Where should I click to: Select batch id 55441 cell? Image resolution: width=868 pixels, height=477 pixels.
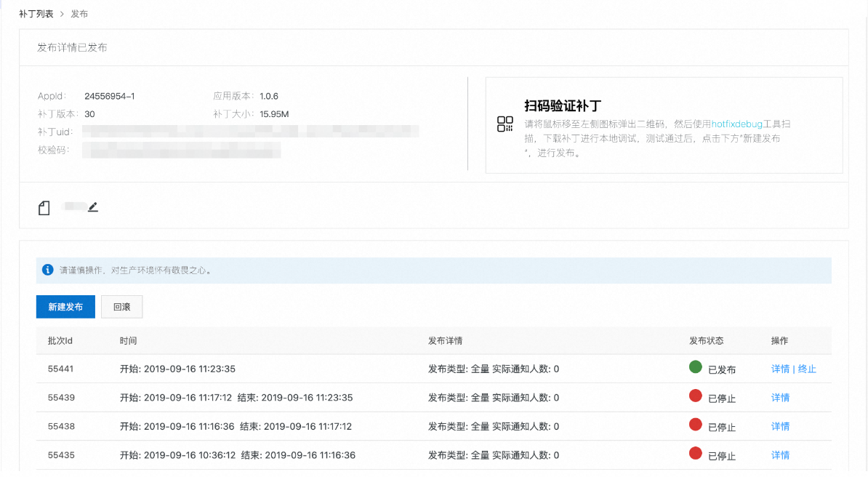tap(61, 369)
